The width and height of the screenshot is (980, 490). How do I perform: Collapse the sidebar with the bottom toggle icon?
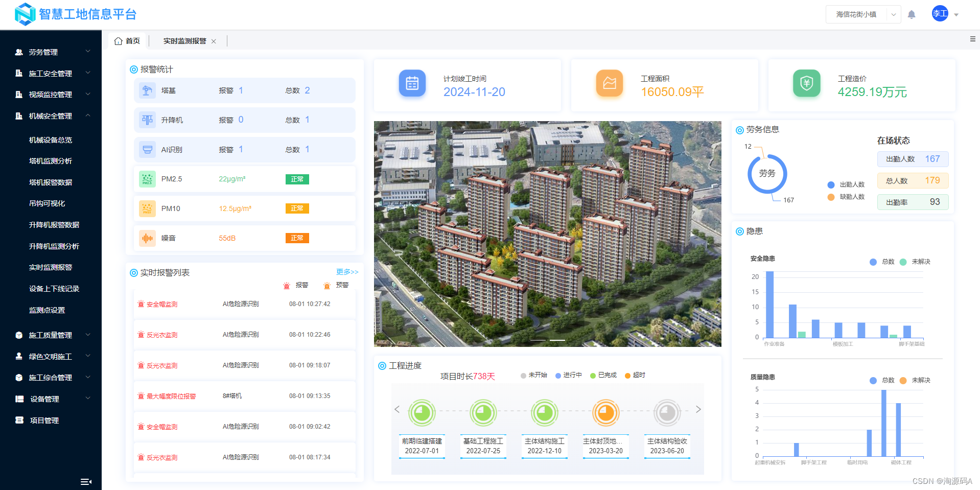click(x=86, y=481)
